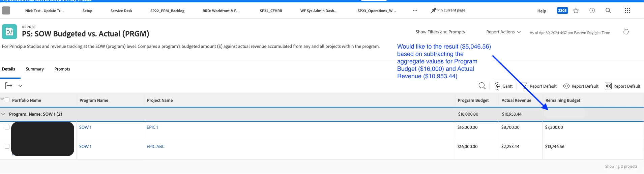Sort by Program Name column header

[x=94, y=100]
